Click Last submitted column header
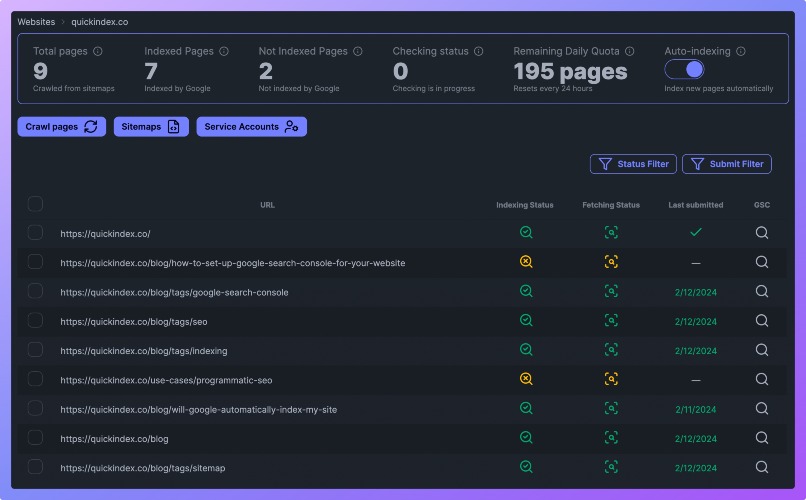The height and width of the screenshot is (500, 806). (695, 205)
